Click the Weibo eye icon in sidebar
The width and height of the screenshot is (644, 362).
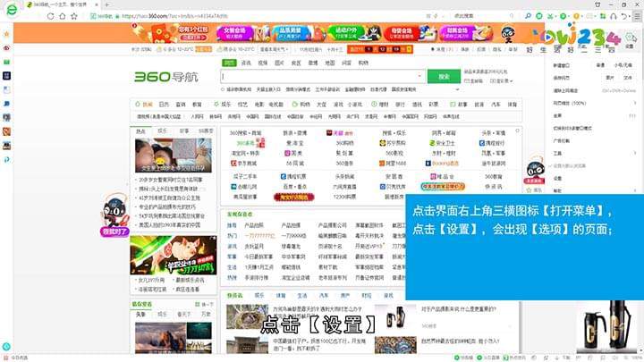pyautogui.click(x=6, y=48)
